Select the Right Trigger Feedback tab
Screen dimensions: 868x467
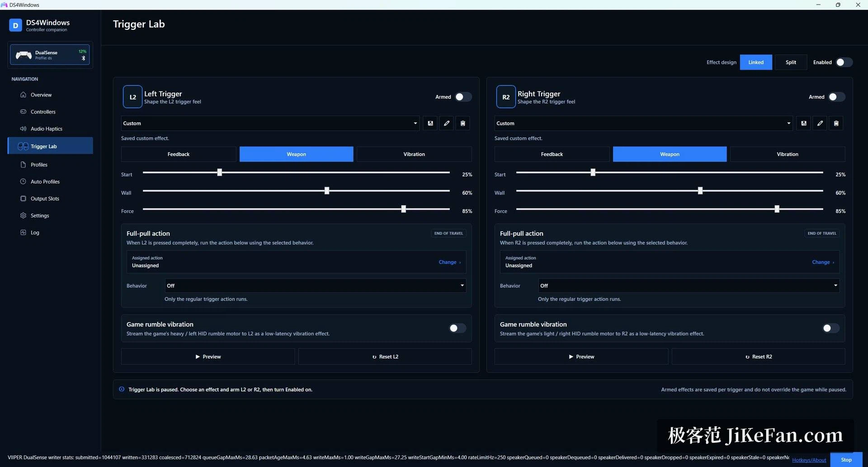pos(552,154)
